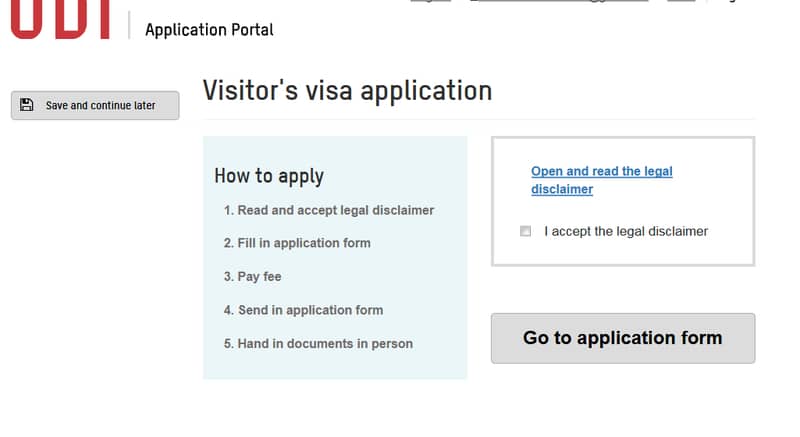Click the word 'disclaimer' on link's second line
Viewport: 800px width, 437px height.
click(x=562, y=189)
